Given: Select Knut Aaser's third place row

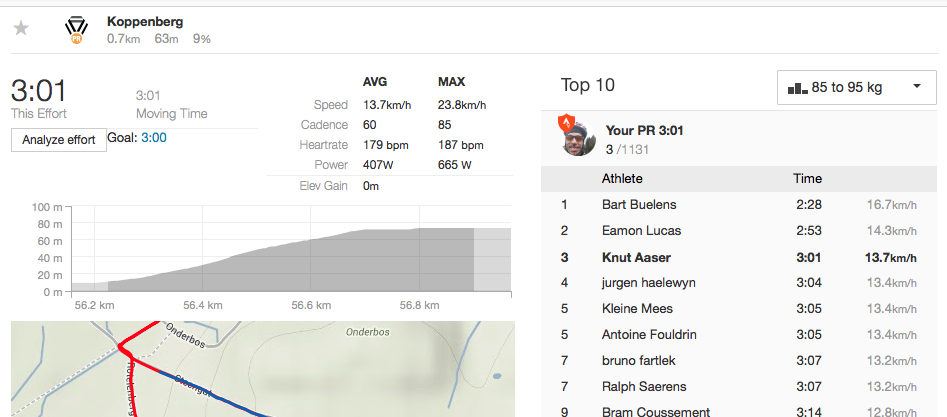Looking at the screenshot, I should coord(739,257).
